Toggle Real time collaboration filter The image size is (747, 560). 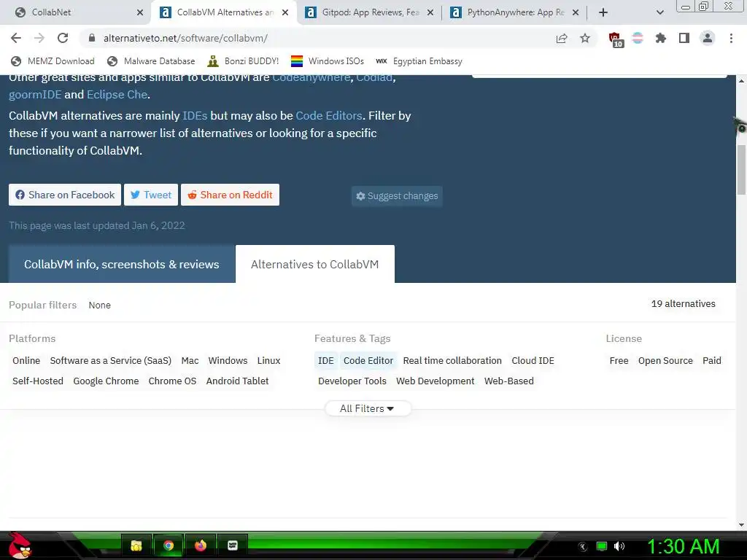(x=452, y=360)
